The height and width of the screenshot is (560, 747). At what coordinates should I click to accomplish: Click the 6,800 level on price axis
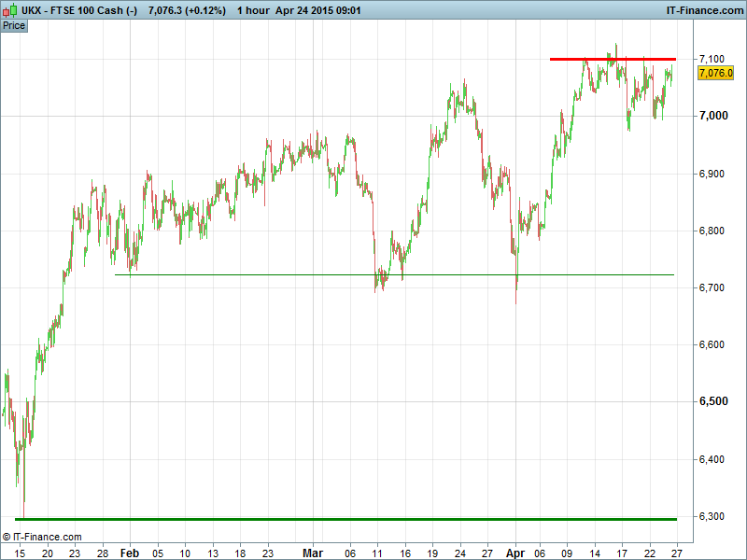[714, 231]
